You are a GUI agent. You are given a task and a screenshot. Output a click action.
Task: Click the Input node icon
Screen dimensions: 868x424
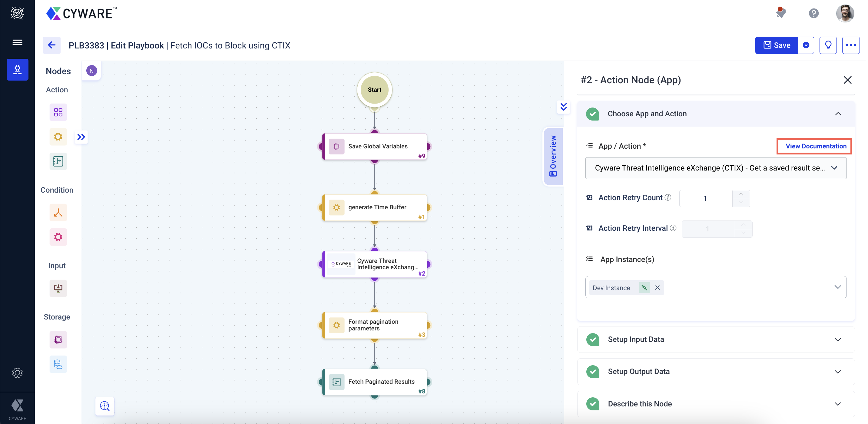click(x=58, y=288)
